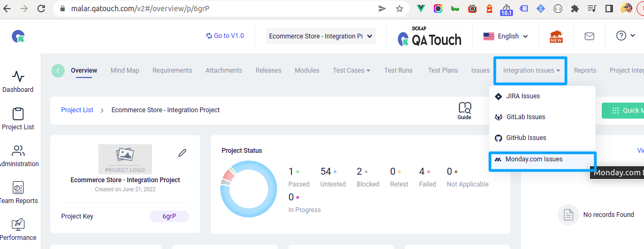644x249 pixels.
Task: Open the mail envelope icon
Action: [589, 36]
